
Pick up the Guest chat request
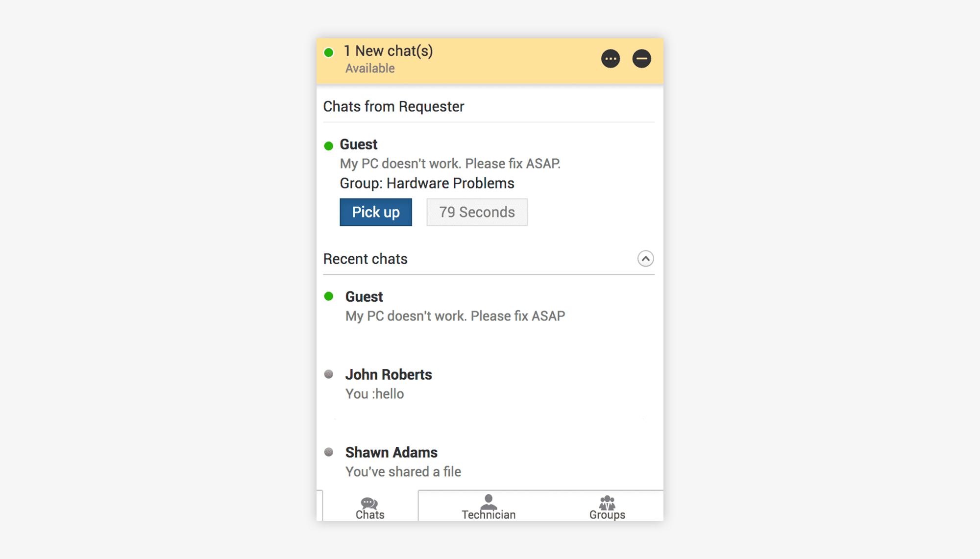pyautogui.click(x=376, y=212)
